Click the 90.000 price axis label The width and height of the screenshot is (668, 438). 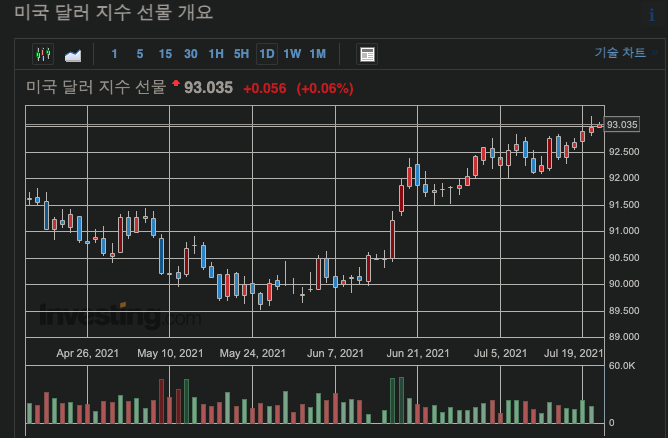[x=624, y=284]
